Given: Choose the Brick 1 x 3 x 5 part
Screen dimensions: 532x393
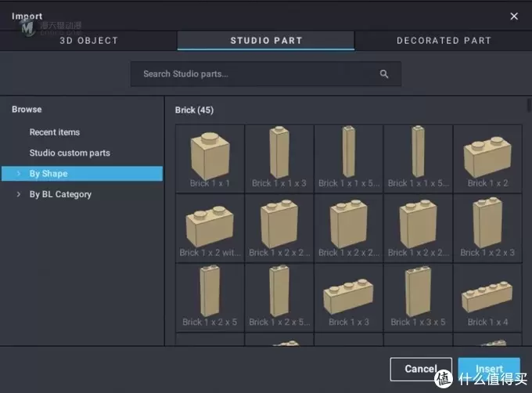Looking at the screenshot, I should (x=418, y=297).
